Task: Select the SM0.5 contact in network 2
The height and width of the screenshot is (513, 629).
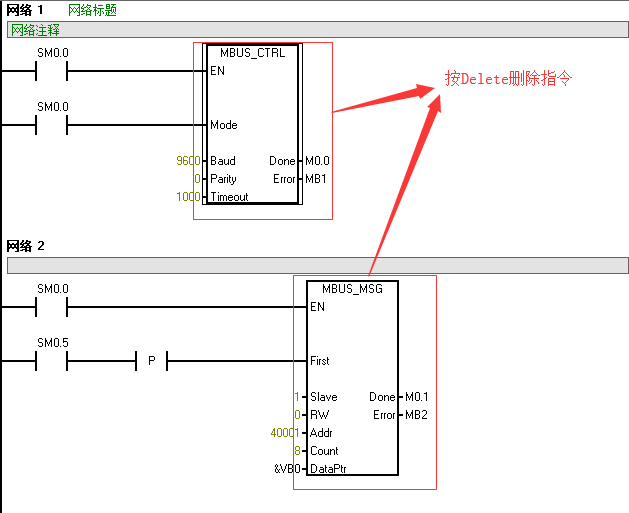Action: (x=52, y=360)
